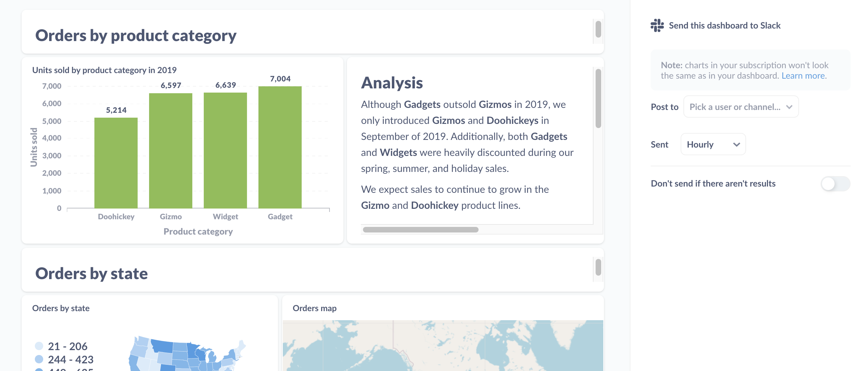Click the Widget bar showing 6,639
The image size is (868, 371).
[x=225, y=150]
